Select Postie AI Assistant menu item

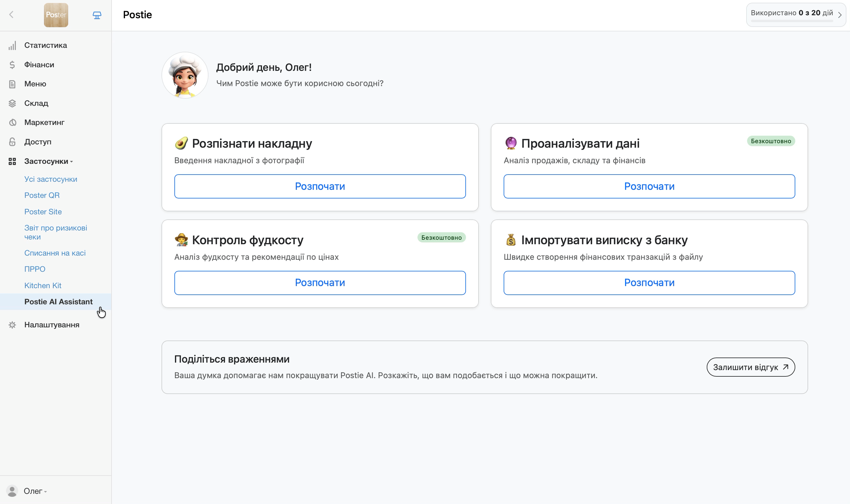(58, 302)
